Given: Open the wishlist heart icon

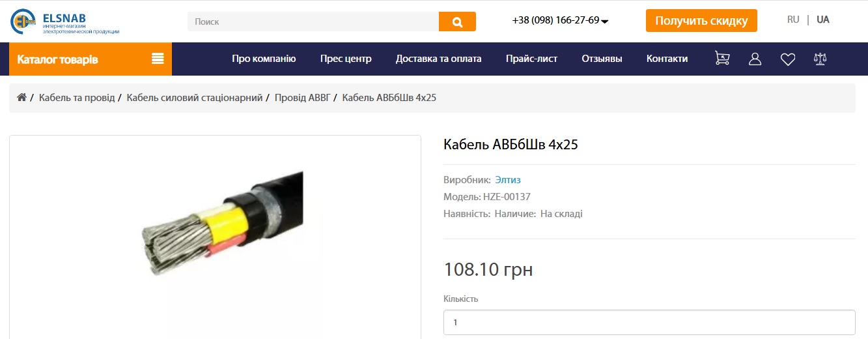Looking at the screenshot, I should coord(788,59).
